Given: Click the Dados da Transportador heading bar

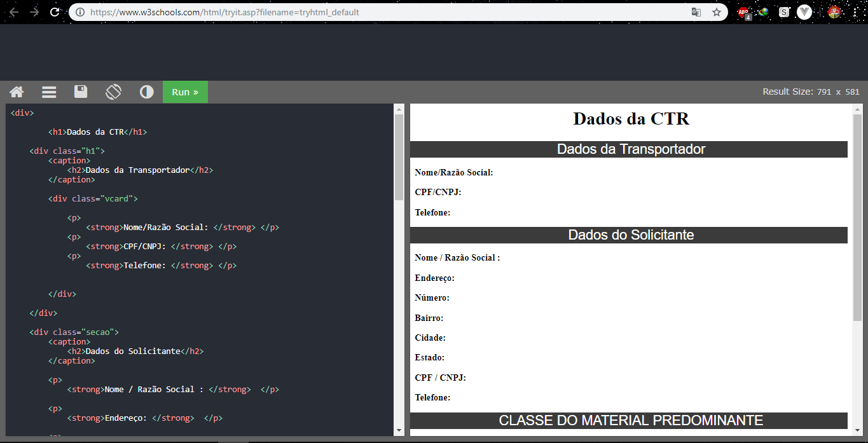Looking at the screenshot, I should [629, 149].
